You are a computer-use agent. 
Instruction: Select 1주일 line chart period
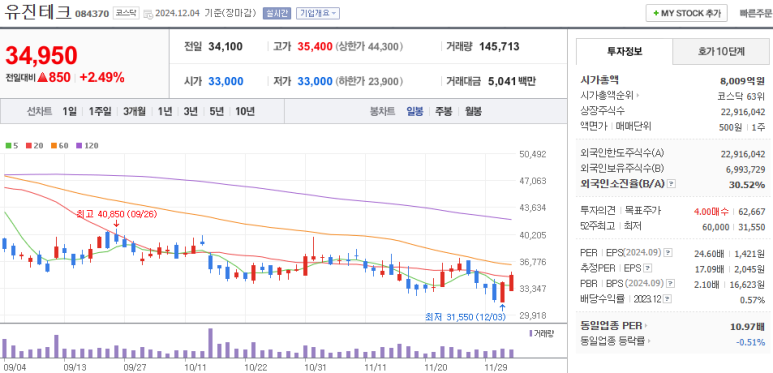point(100,111)
